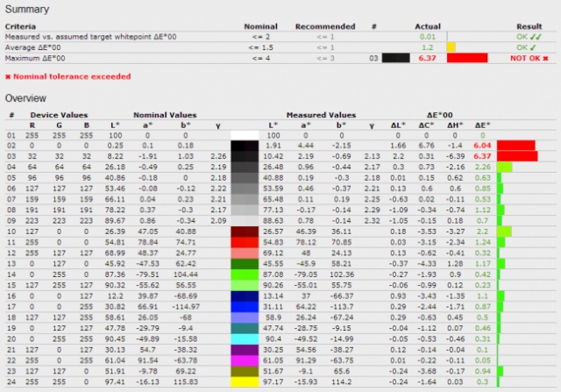Click the yellow Average ΔE*00 actual bar
The width and height of the screenshot is (561, 392).
coord(451,47)
